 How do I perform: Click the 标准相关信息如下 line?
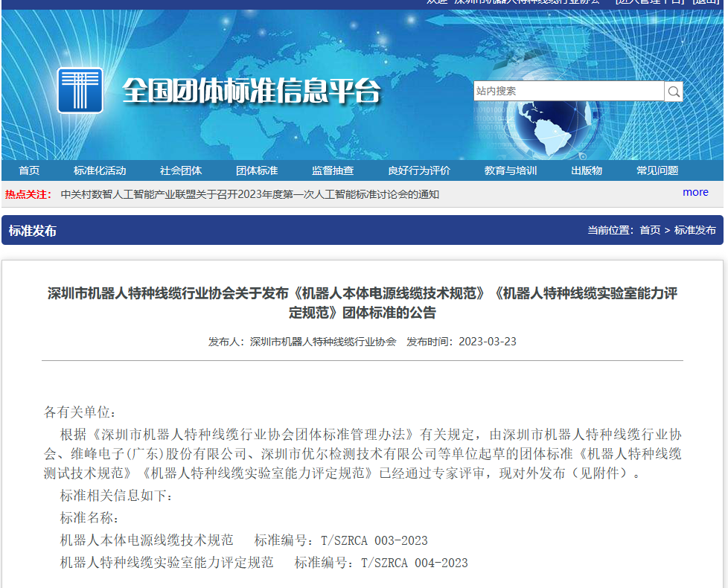pyautogui.click(x=117, y=496)
